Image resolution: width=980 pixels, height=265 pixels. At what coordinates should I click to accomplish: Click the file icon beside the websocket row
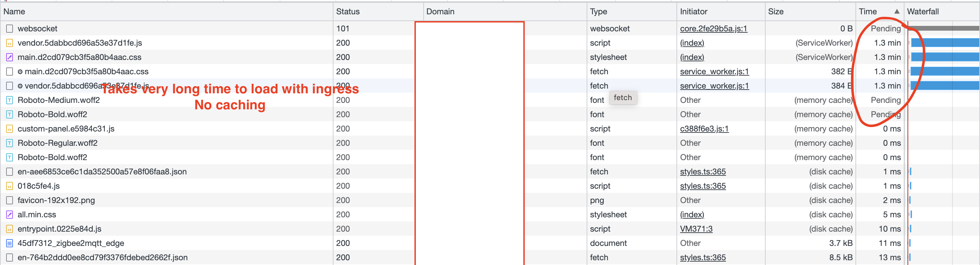click(10, 29)
